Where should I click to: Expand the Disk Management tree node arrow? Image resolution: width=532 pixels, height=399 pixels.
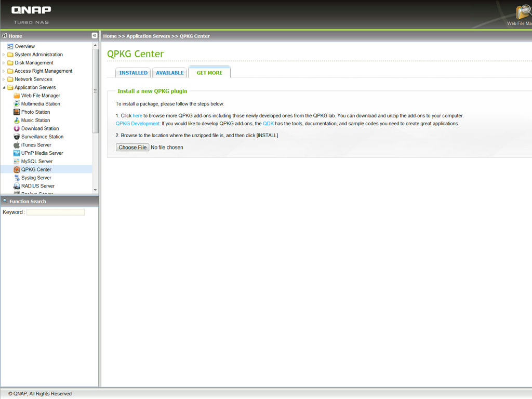point(4,63)
